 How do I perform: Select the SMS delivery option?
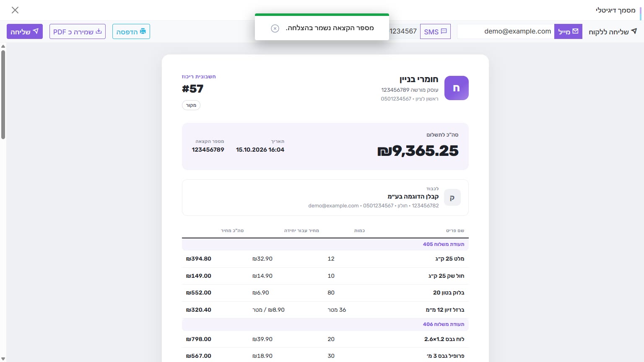pyautogui.click(x=435, y=31)
